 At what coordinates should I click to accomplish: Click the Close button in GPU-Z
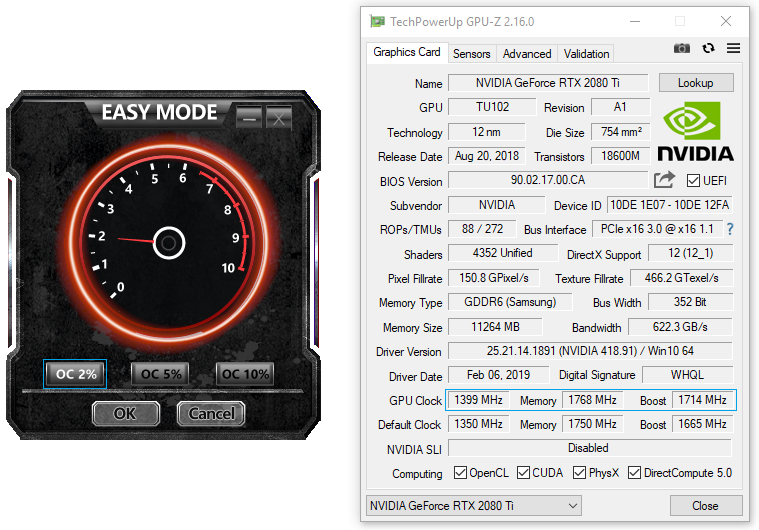click(706, 506)
